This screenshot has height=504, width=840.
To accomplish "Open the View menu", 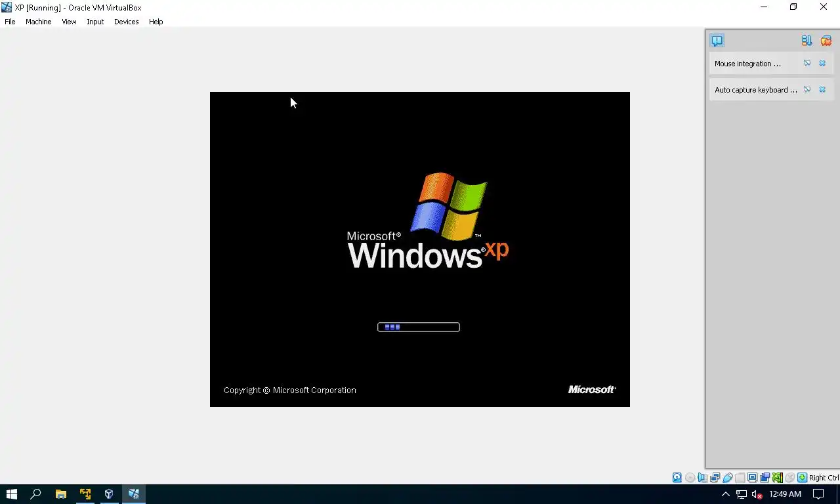I will (69, 22).
